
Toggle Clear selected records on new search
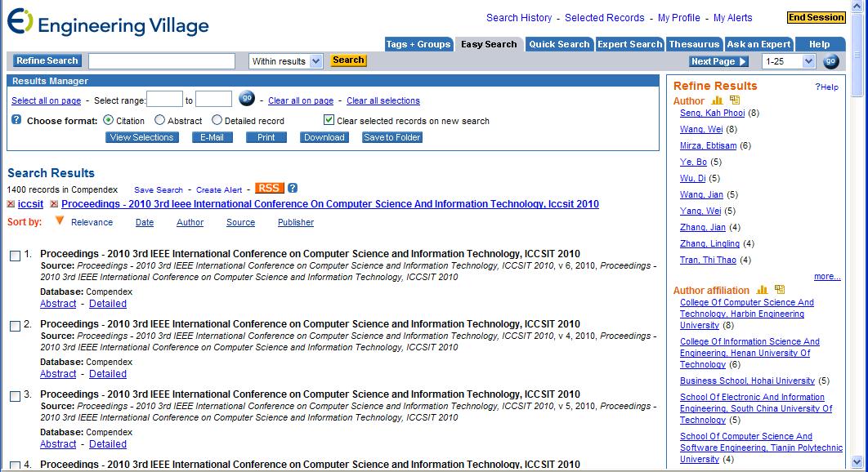coord(329,120)
